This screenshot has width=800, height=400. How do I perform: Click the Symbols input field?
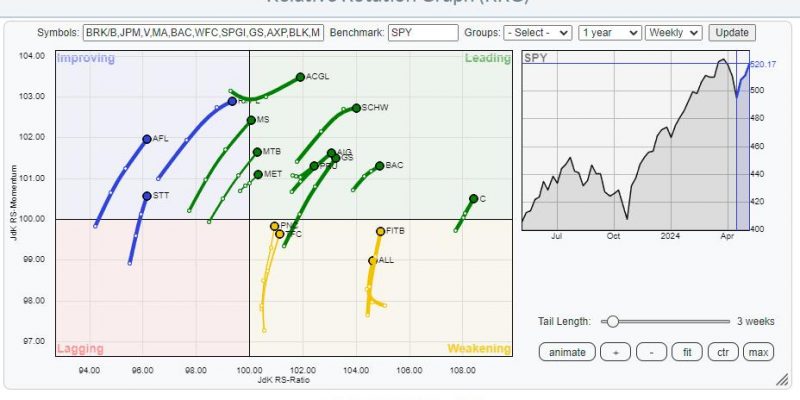click(x=204, y=33)
